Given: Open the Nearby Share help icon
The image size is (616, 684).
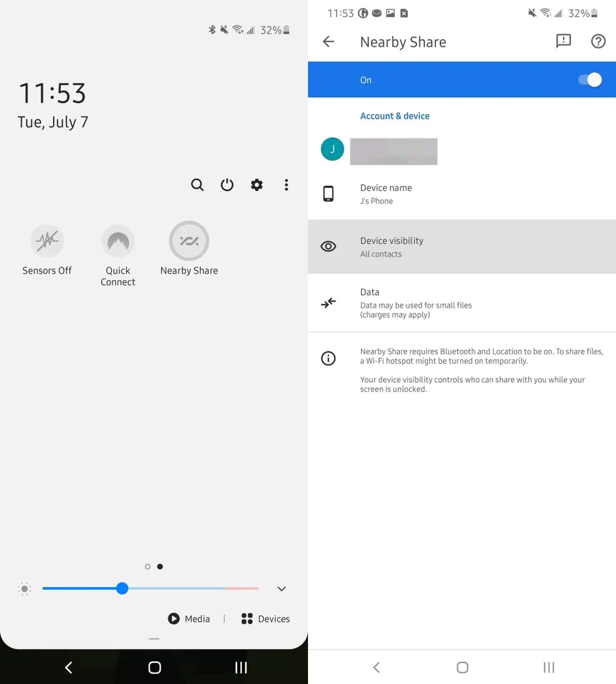Looking at the screenshot, I should [598, 41].
